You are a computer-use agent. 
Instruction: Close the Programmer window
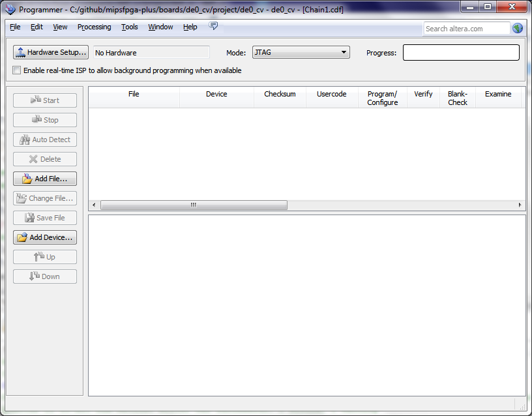point(512,7)
